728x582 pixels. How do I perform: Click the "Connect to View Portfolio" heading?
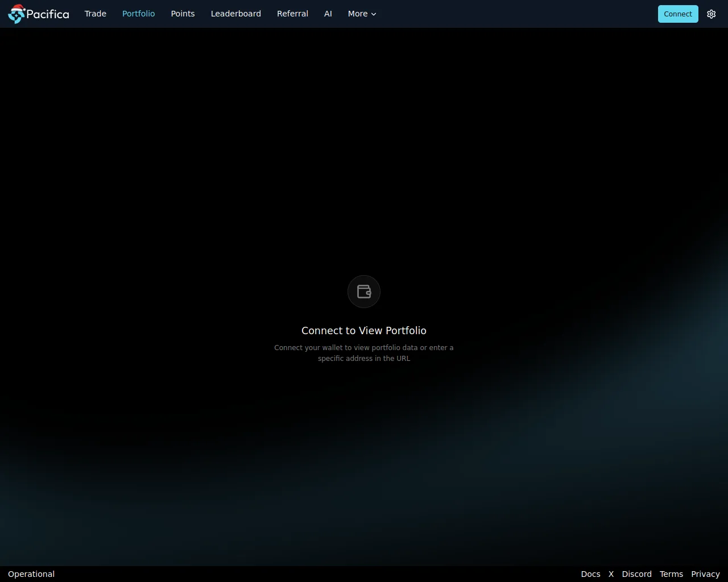coord(364,331)
